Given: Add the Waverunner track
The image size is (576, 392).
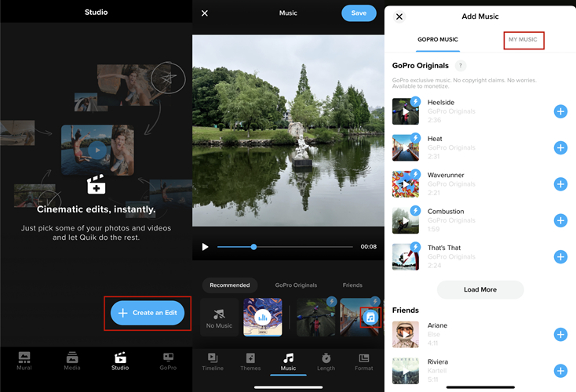Looking at the screenshot, I should tap(560, 184).
